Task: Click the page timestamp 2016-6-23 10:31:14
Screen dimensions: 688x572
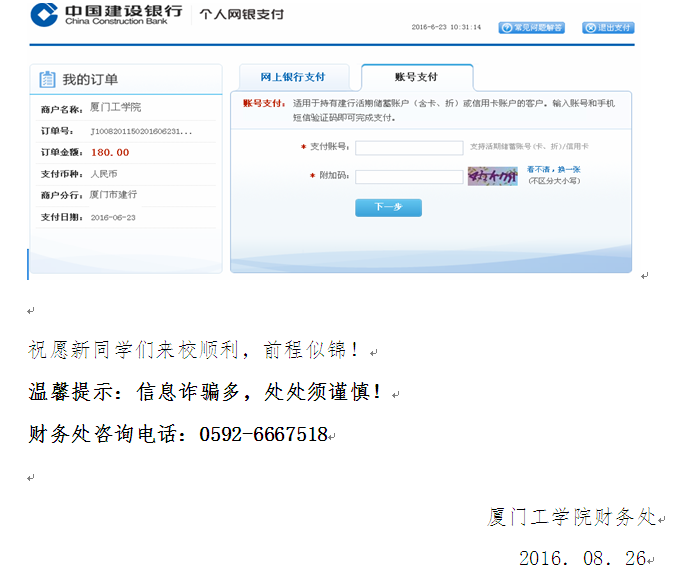Action: click(446, 28)
